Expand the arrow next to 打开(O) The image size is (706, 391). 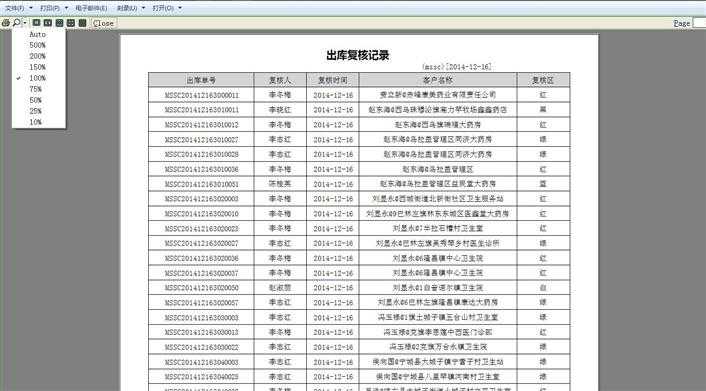tap(180, 8)
